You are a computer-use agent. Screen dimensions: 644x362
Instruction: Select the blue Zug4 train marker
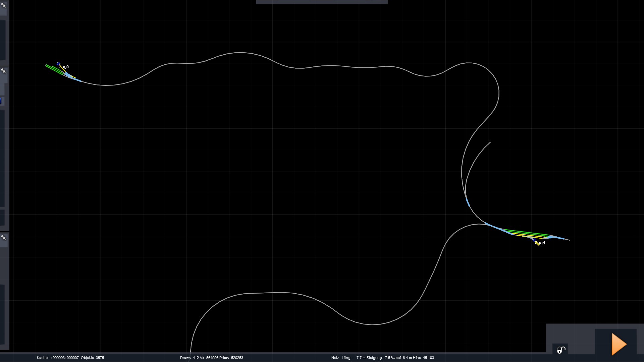(534, 240)
